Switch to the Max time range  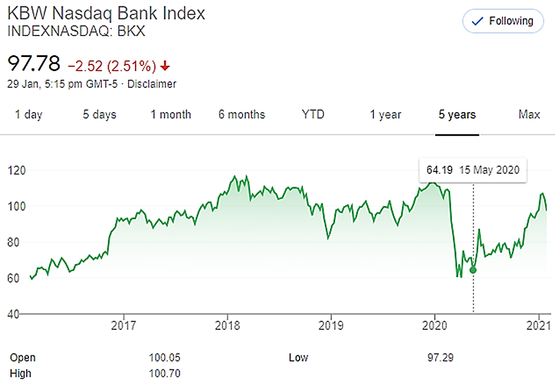529,115
